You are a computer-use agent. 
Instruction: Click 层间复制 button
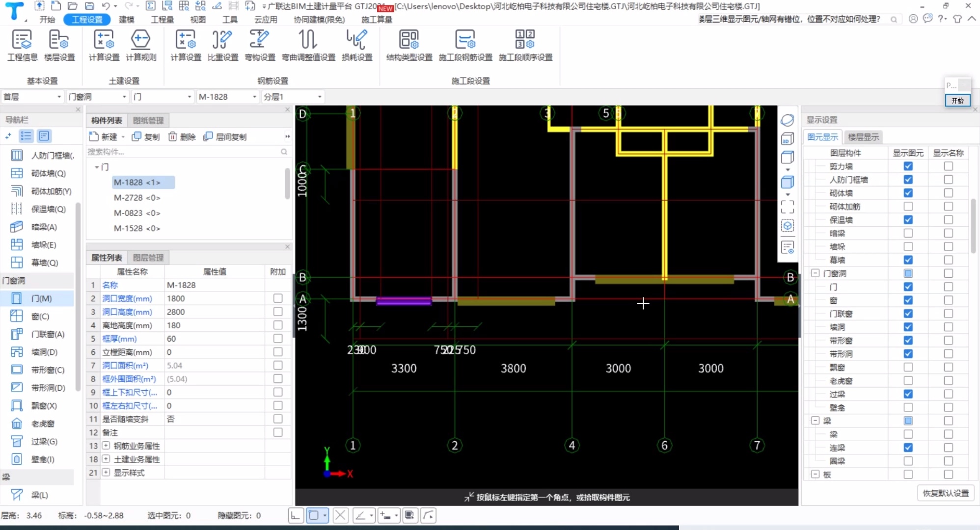click(225, 136)
